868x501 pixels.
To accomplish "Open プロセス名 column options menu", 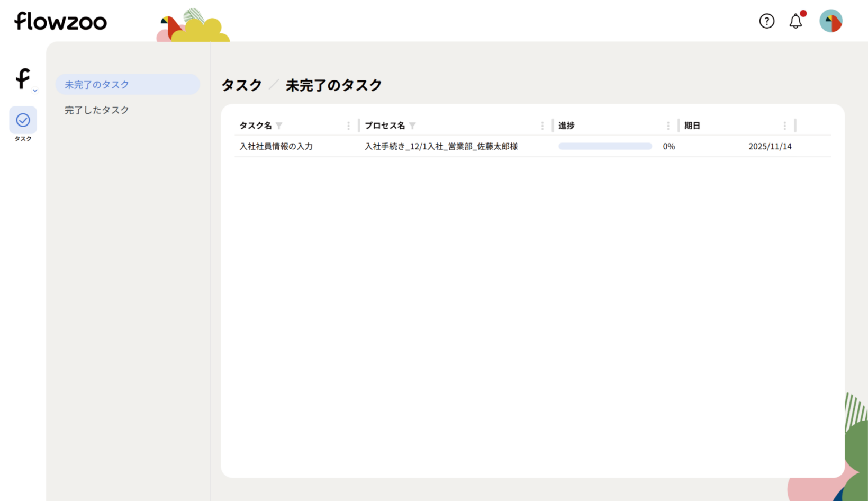I will tap(542, 126).
